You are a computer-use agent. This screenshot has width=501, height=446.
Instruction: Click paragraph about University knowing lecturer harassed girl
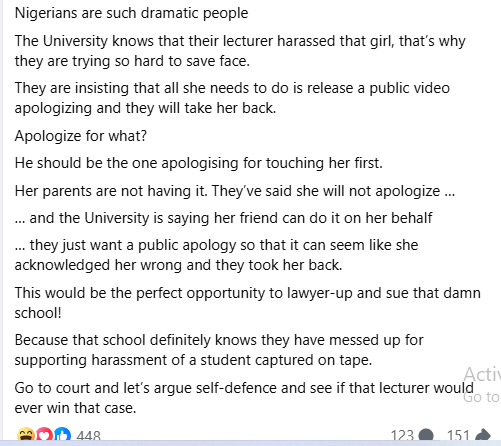pos(240,51)
